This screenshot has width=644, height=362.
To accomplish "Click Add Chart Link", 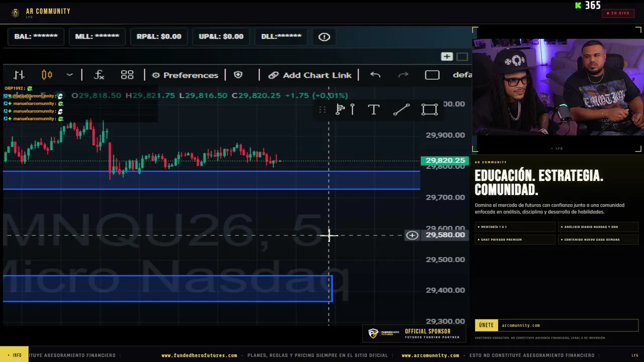I will [310, 75].
